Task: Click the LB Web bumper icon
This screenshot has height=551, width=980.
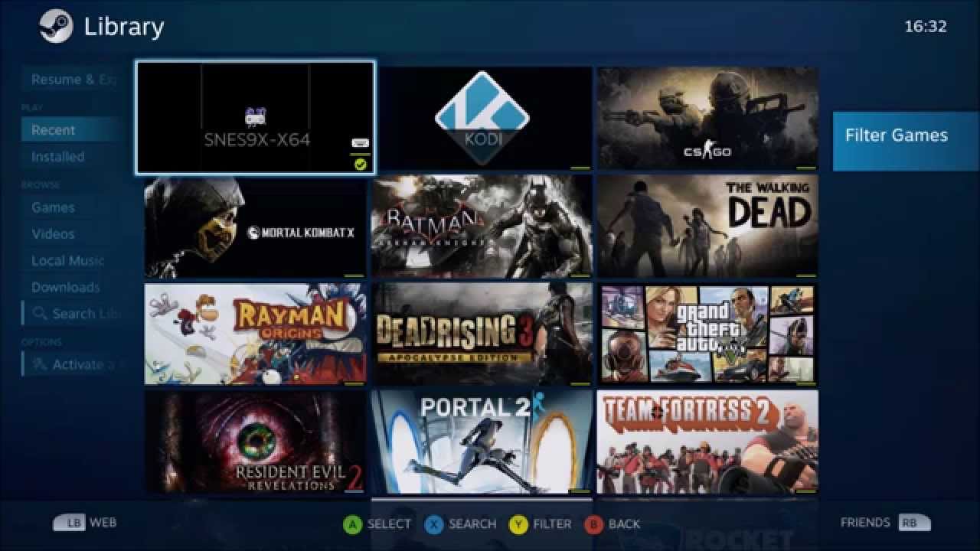Action: [69, 523]
